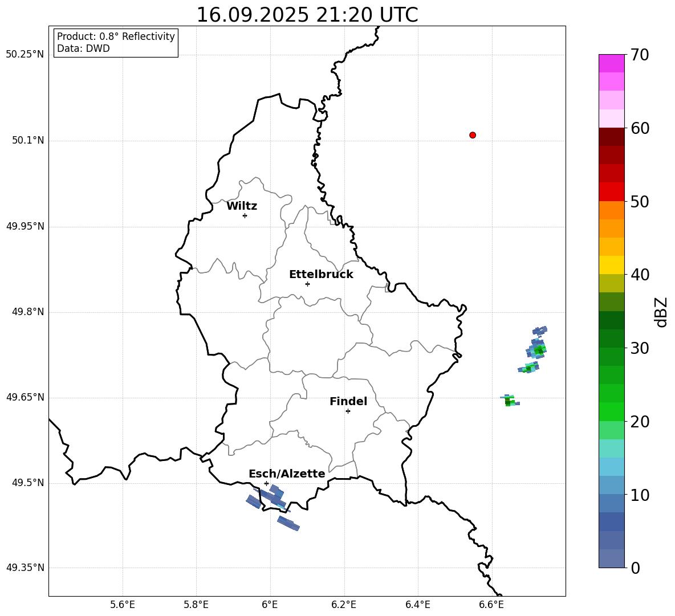Image resolution: width=675 pixels, height=616 pixels.
Task: Click the colorbar tick label '30'
Action: point(640,348)
